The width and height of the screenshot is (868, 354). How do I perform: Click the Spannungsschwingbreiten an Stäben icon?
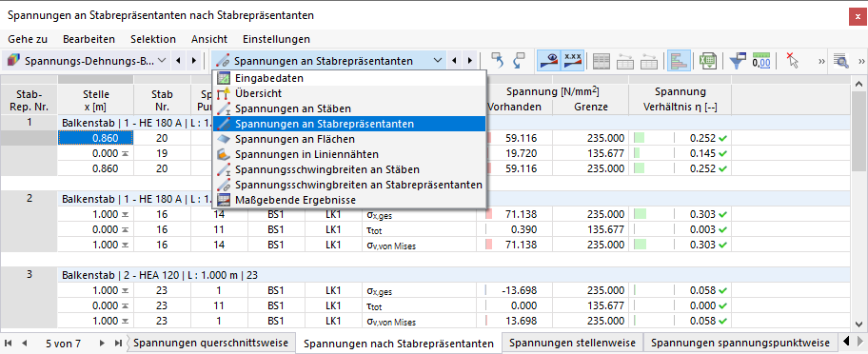(223, 169)
